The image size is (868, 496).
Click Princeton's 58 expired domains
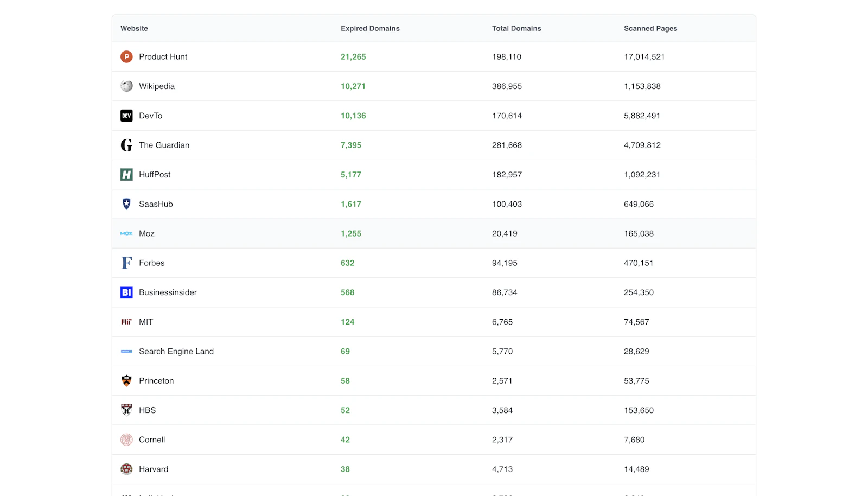(x=345, y=381)
